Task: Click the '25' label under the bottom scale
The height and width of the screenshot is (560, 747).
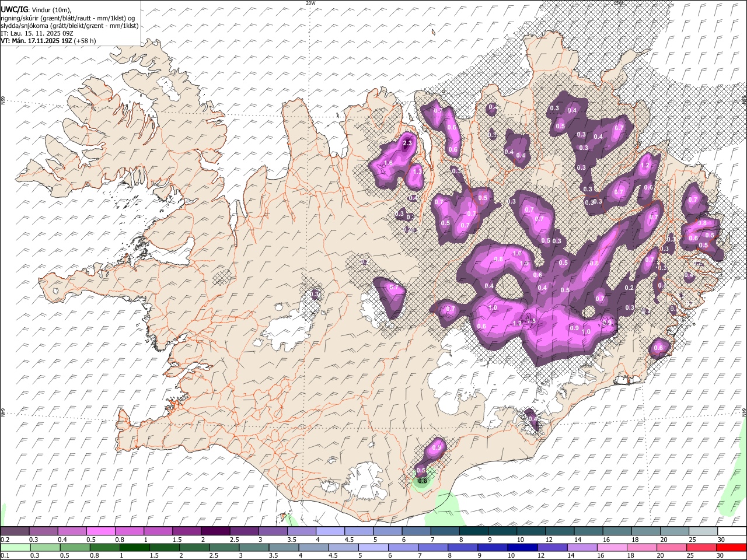Action: pos(689,556)
